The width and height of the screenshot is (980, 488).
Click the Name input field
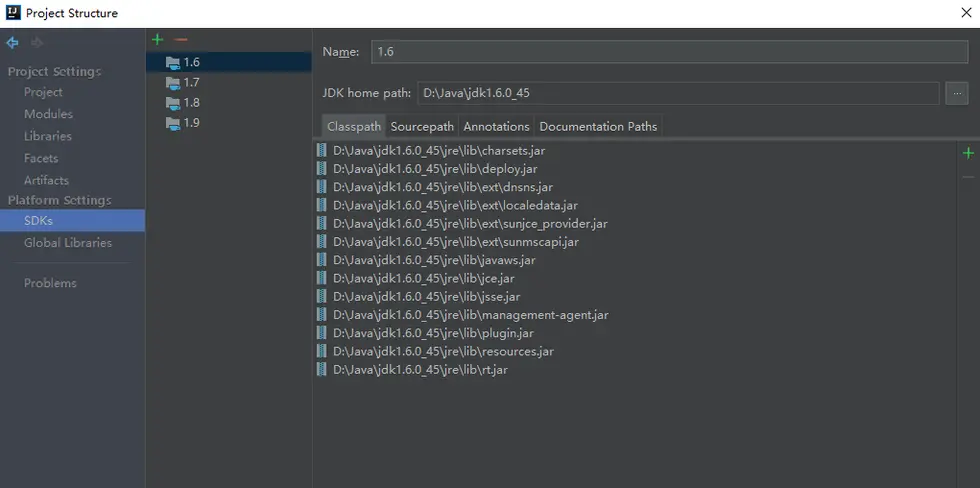668,52
